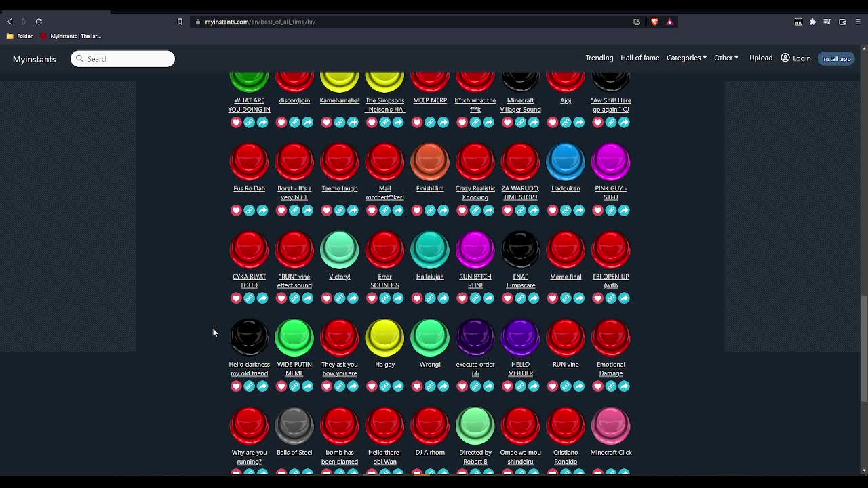Favorite the Emotional Damage sound
The image size is (868, 488).
598,386
